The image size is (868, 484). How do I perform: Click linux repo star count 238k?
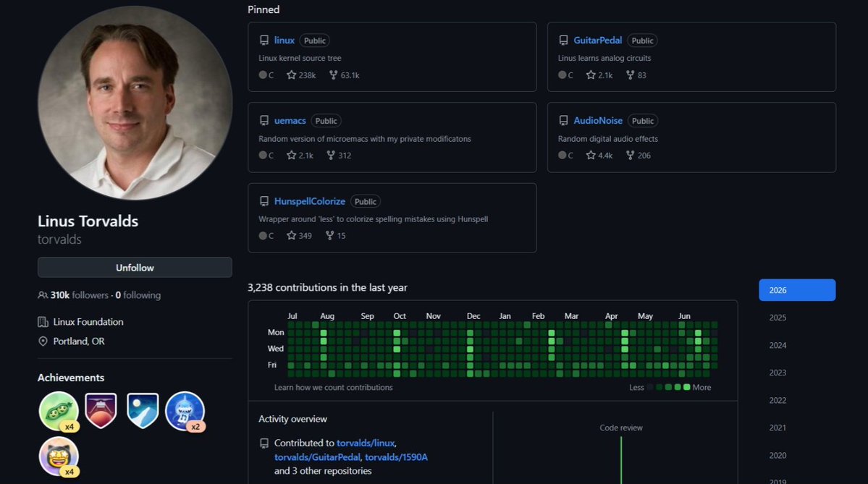301,75
